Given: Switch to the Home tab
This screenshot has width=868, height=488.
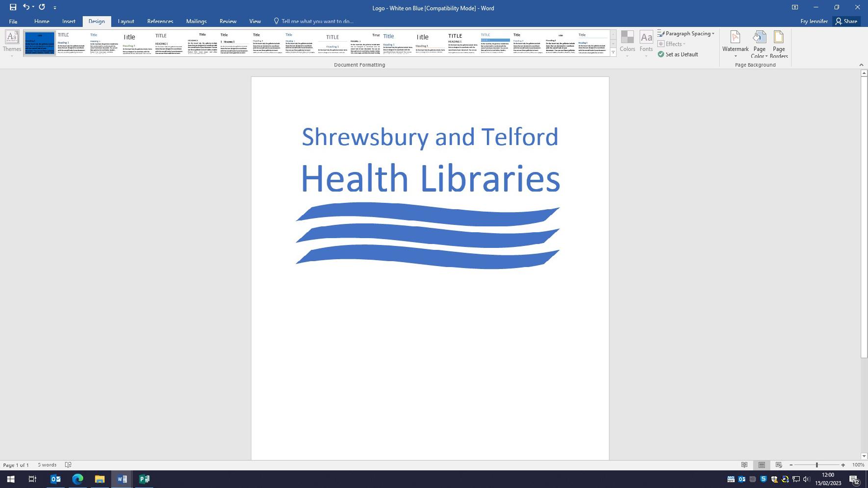Looking at the screenshot, I should pyautogui.click(x=42, y=21).
